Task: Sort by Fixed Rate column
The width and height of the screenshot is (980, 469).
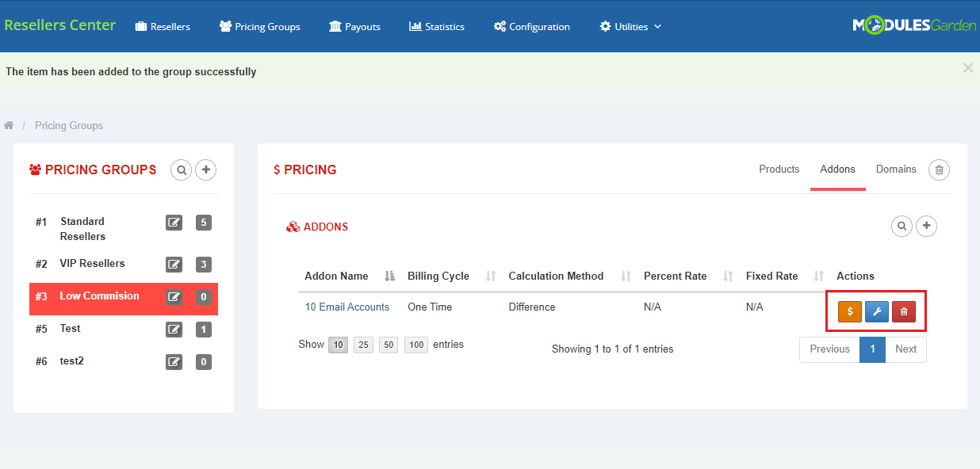Action: 784,276
